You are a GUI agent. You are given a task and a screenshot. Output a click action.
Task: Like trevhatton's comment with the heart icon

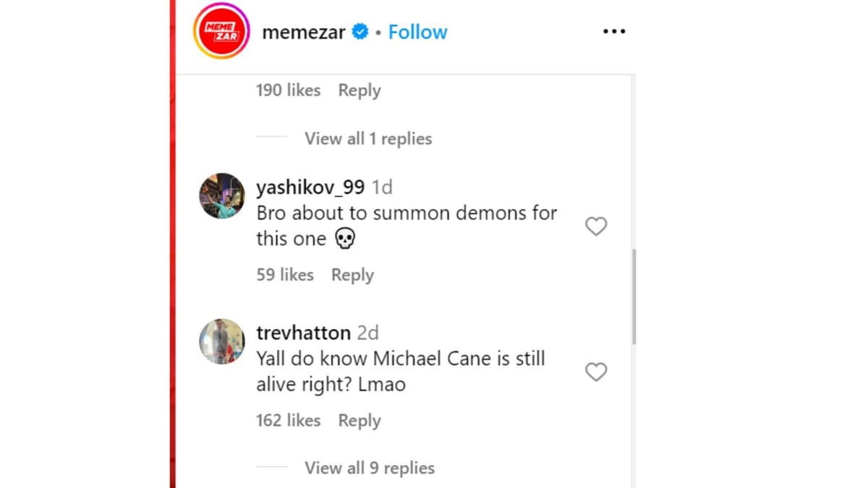(596, 372)
